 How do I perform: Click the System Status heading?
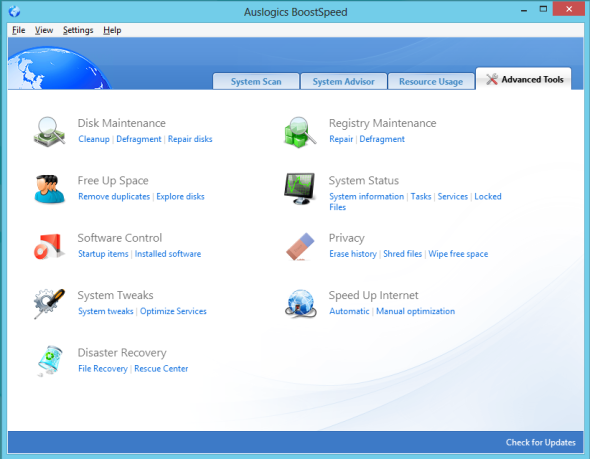click(363, 181)
